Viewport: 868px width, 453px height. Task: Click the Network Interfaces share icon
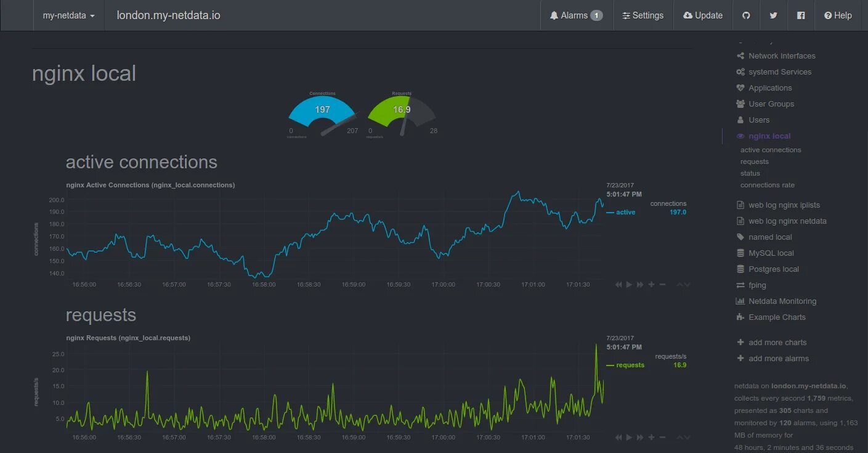tap(740, 55)
